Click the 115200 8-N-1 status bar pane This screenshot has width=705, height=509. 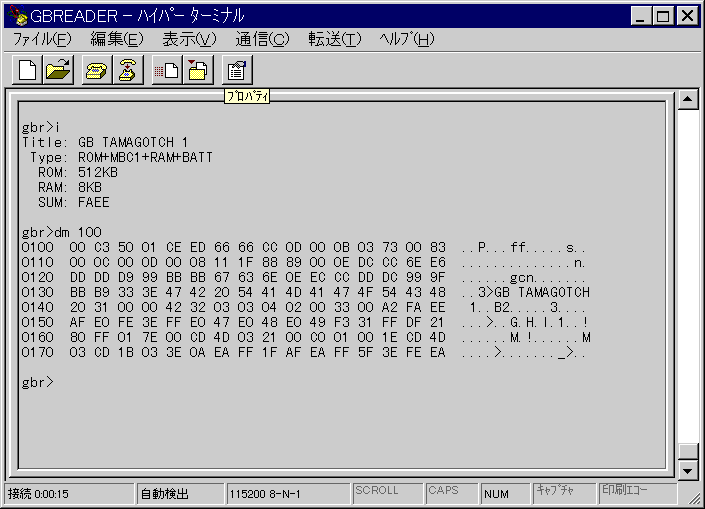pos(287,493)
